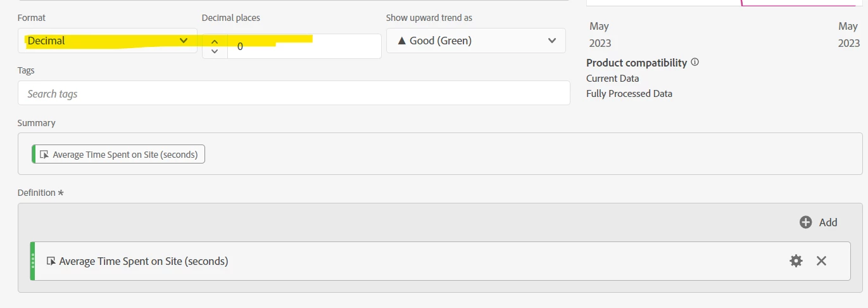
Task: Click the drag handle on definition metric
Action: point(33,260)
